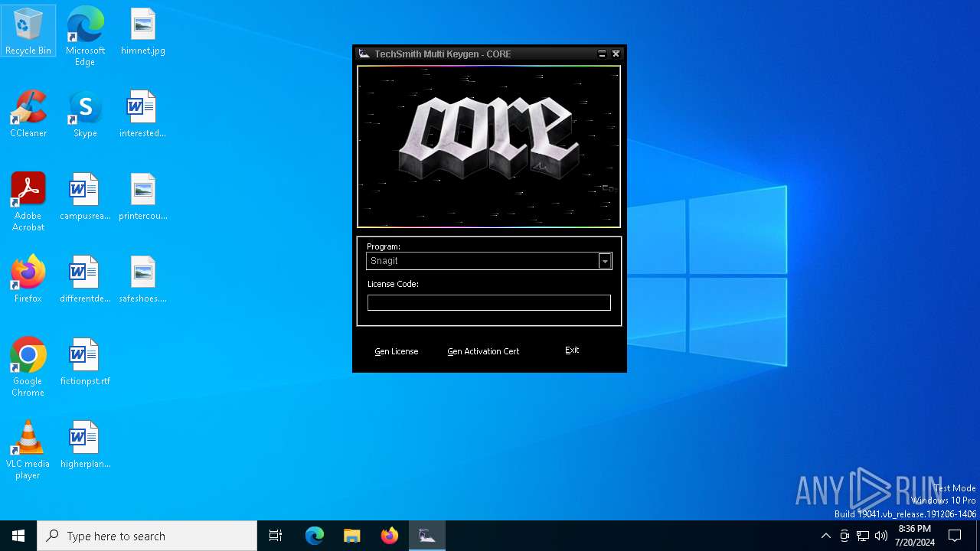This screenshot has width=980, height=551.
Task: Select the Recycle Bin desktop icon
Action: (x=28, y=31)
